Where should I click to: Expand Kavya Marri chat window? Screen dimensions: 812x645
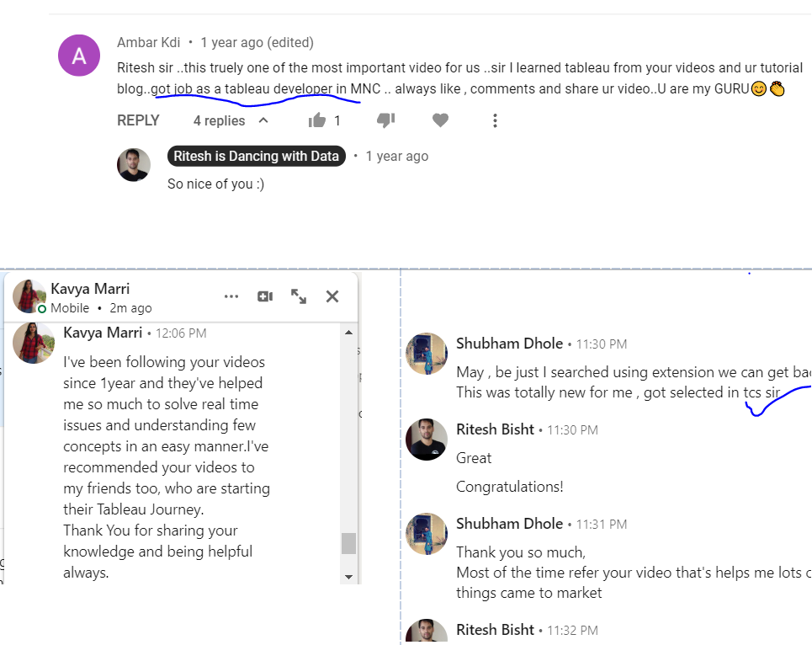pos(299,296)
